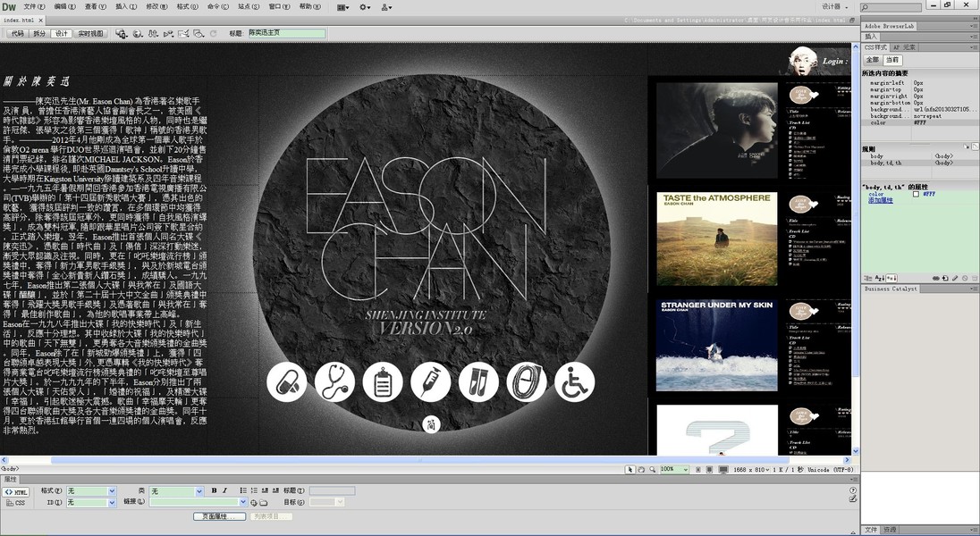The height and width of the screenshot is (536, 980).
Task: Click the stethoscope icon on page
Action: (335, 382)
